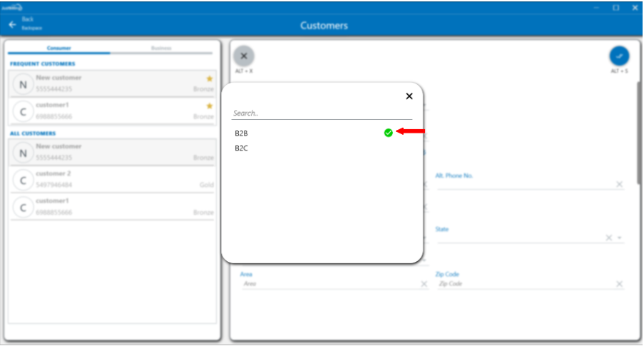644x346 pixels.
Task: Click the green checkmark next to B2B
Action: pos(388,133)
